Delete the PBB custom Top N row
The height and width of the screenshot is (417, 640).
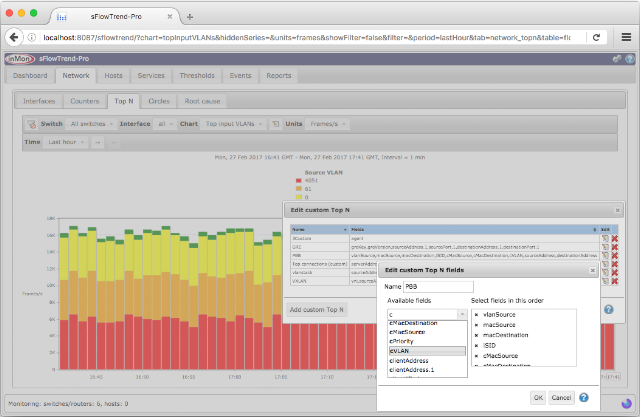[x=614, y=255]
